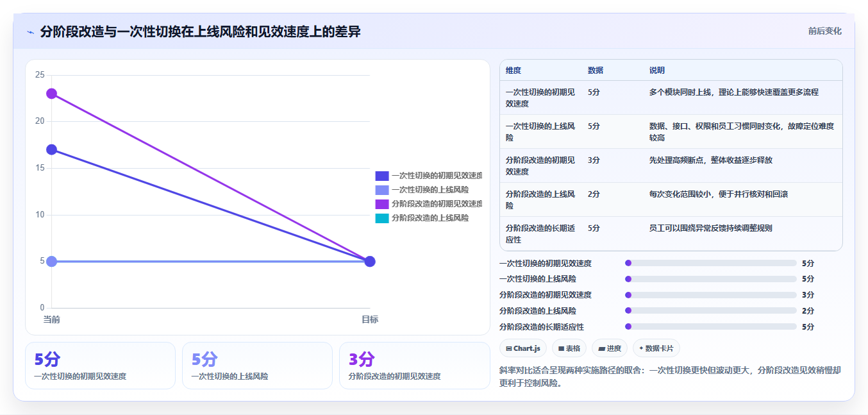Click the 前后变化 label in the header
Image resolution: width=868 pixels, height=415 pixels.
tap(824, 31)
